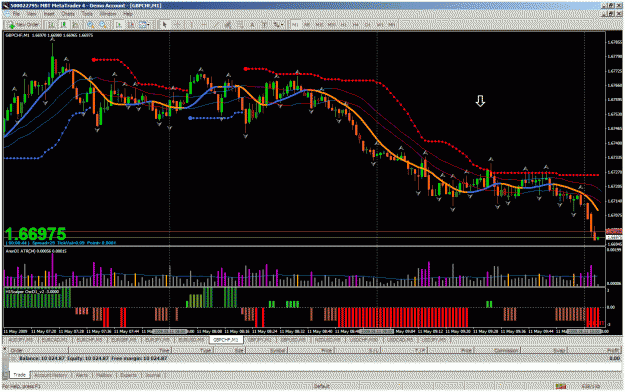This screenshot has height=392, width=625.
Task: Switch to the H4 timeframe
Action: 356,25
